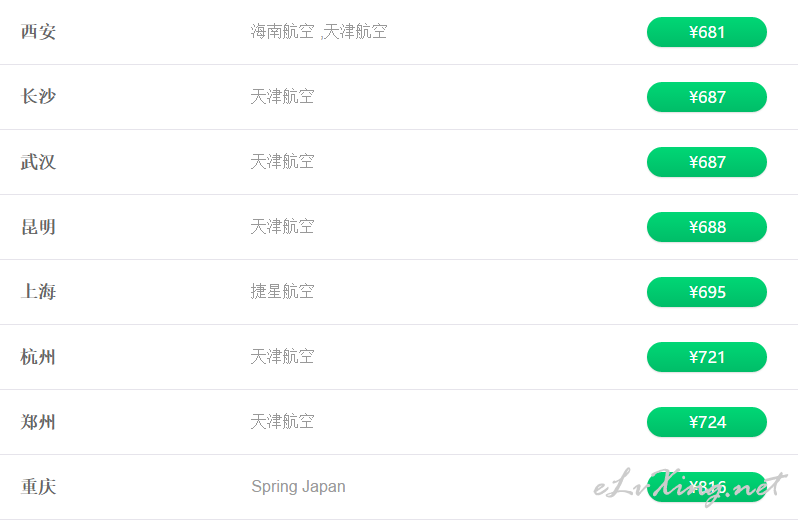
Task: Select the 武汉 destination name
Action: (38, 162)
